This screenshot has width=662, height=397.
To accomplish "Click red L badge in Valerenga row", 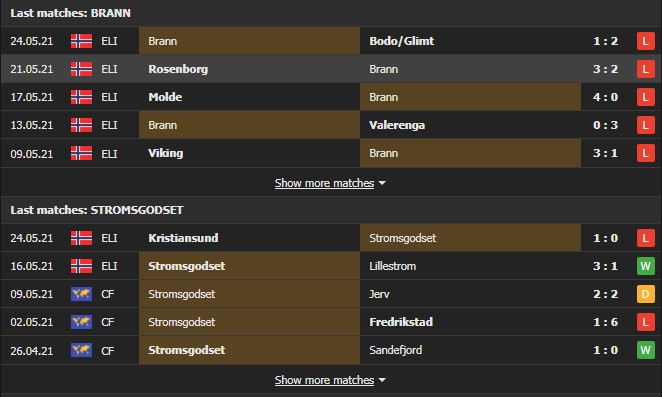I will pyautogui.click(x=646, y=125).
